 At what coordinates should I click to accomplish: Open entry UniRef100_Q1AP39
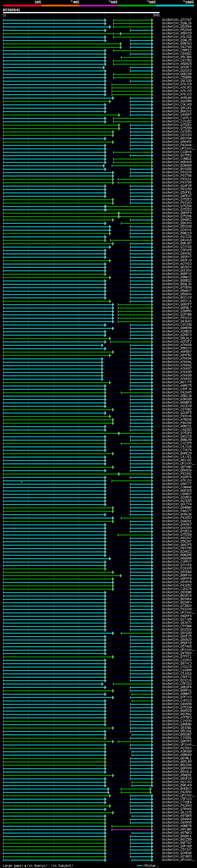click(177, 186)
